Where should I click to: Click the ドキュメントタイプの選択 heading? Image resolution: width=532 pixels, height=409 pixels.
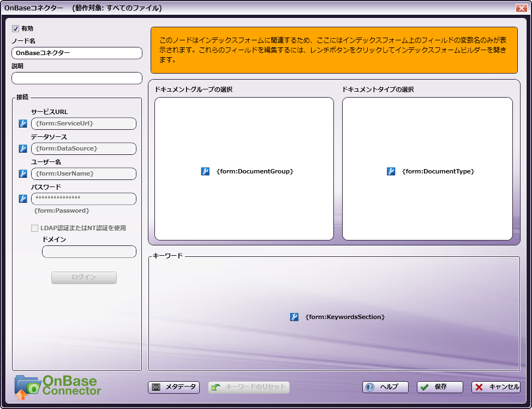click(x=378, y=89)
